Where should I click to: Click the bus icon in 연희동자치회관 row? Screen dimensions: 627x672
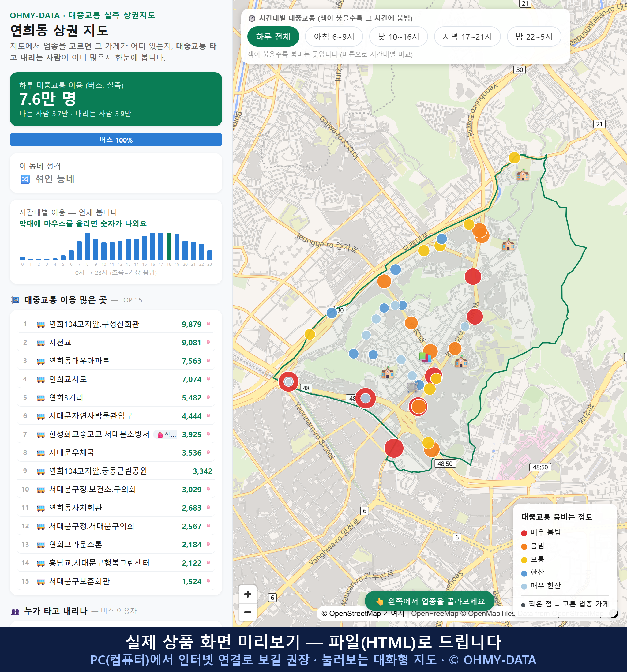pos(40,508)
